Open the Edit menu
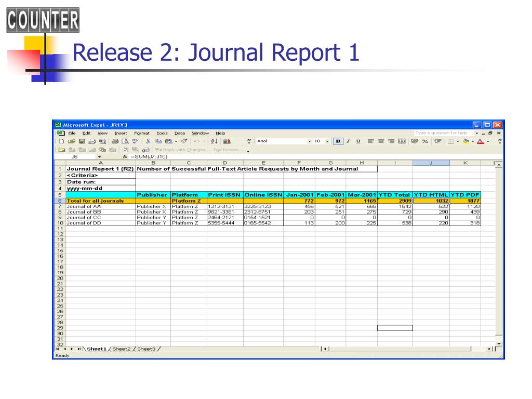This screenshot has height=399, width=532. click(x=87, y=134)
